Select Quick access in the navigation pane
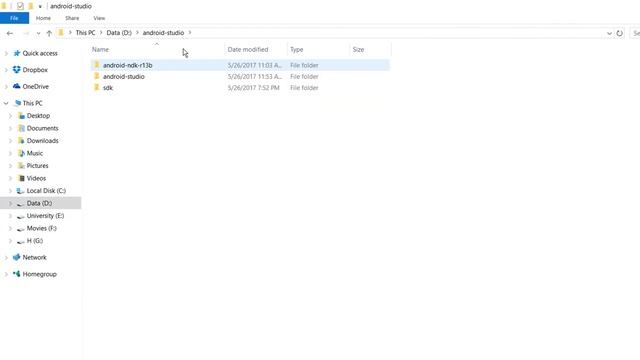This screenshot has height=360, width=640. pos(40,53)
